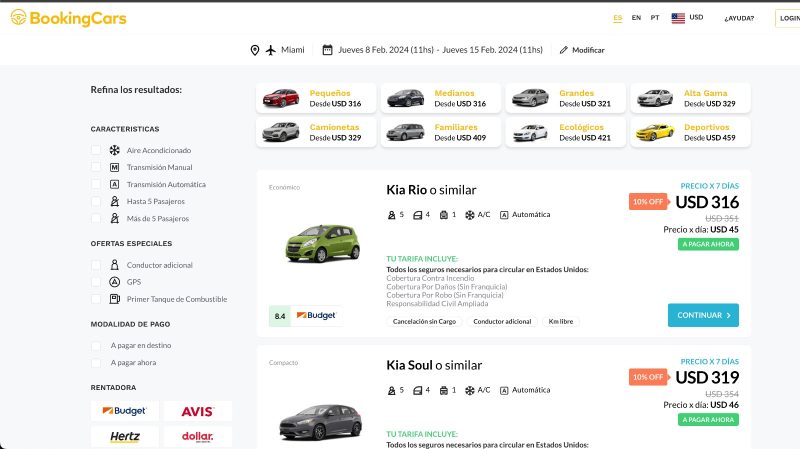Open the ¿AYUDA? help menu
The image size is (800, 449).
click(738, 18)
